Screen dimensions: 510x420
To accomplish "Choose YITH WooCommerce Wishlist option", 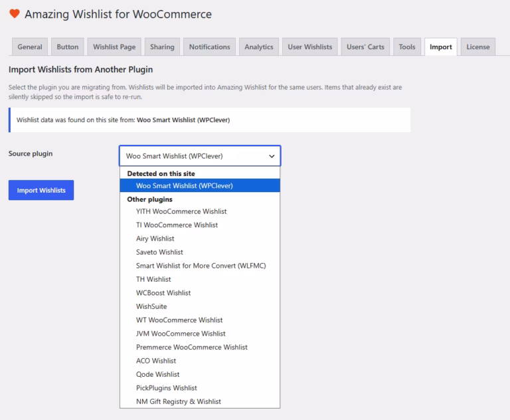I will tap(200, 211).
